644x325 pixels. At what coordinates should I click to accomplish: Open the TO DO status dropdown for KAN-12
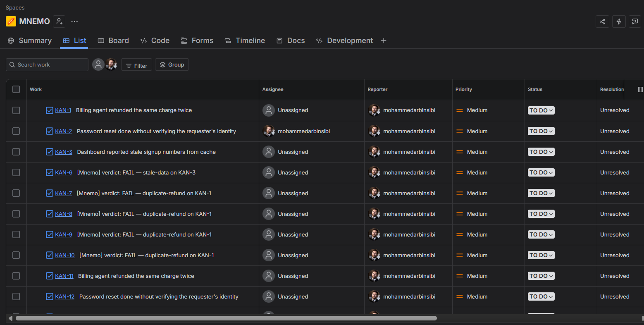pyautogui.click(x=541, y=296)
